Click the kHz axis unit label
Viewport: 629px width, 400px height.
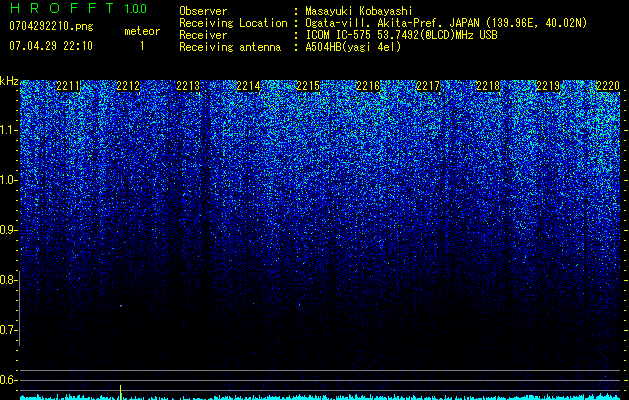coord(9,81)
